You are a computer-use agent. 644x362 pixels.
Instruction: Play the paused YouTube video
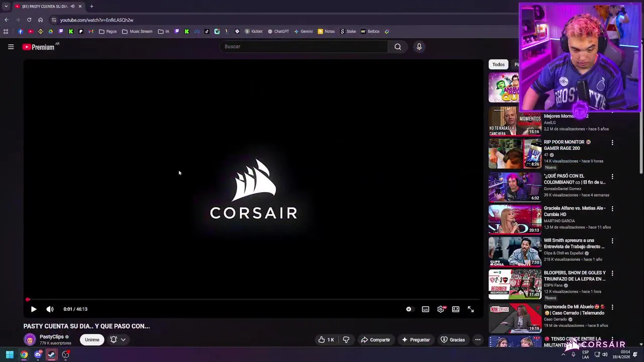pos(34,309)
